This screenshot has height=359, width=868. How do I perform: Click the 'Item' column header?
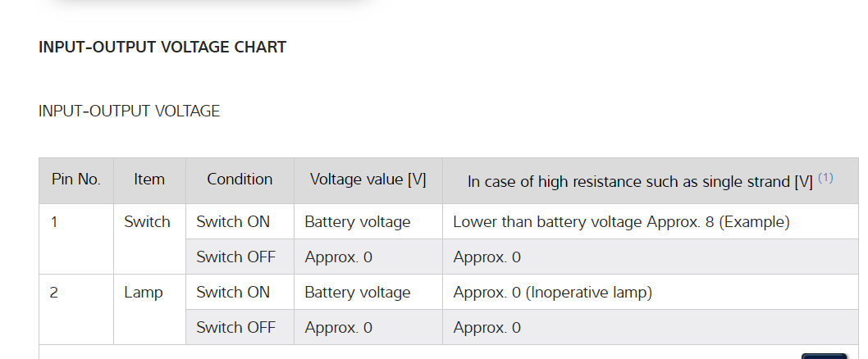point(149,179)
